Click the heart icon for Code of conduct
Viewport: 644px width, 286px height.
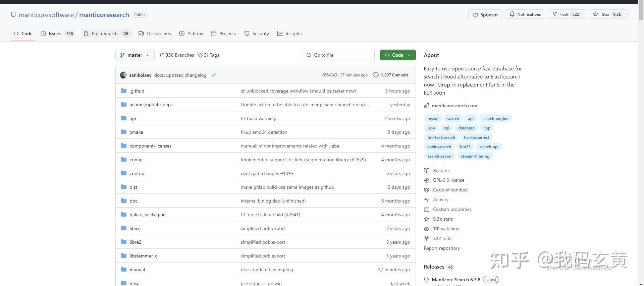427,190
